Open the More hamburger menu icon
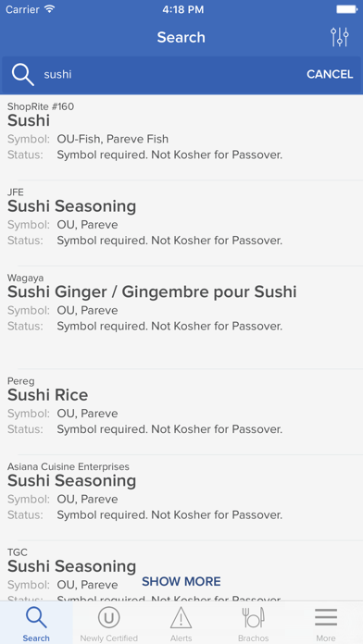Image resolution: width=363 pixels, height=644 pixels. point(326,618)
